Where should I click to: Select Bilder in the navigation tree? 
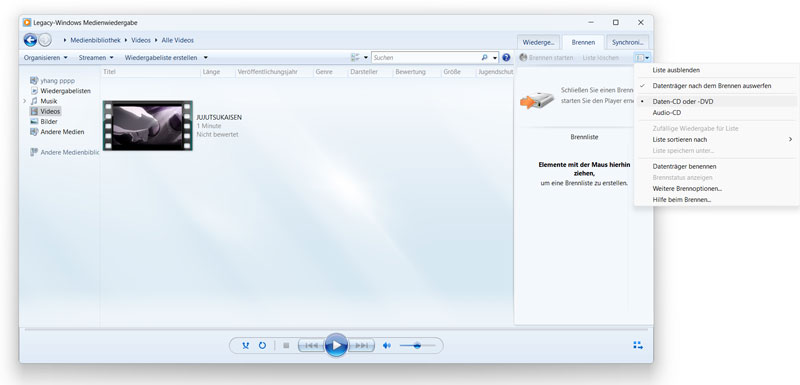point(44,121)
